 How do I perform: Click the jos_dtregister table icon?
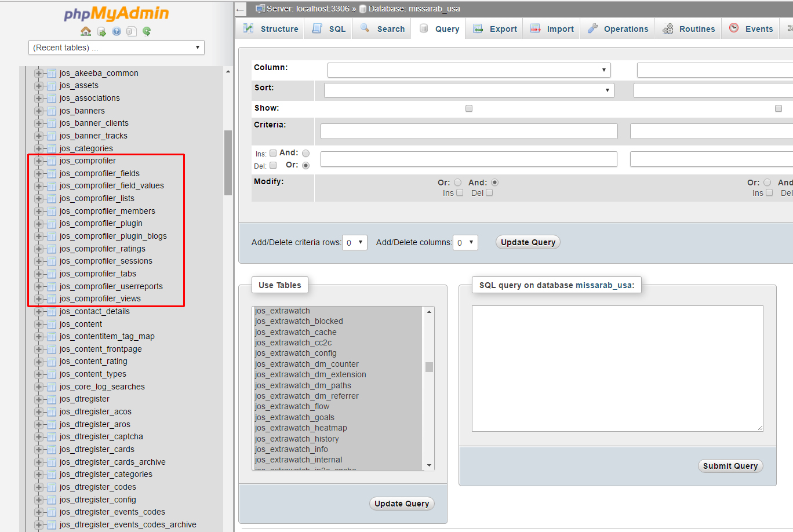point(52,399)
